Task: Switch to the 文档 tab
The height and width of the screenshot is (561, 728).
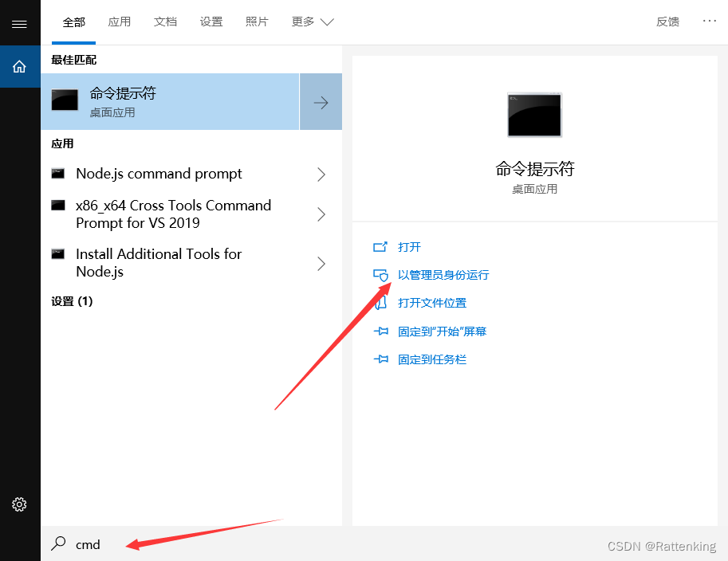Action: pyautogui.click(x=165, y=22)
